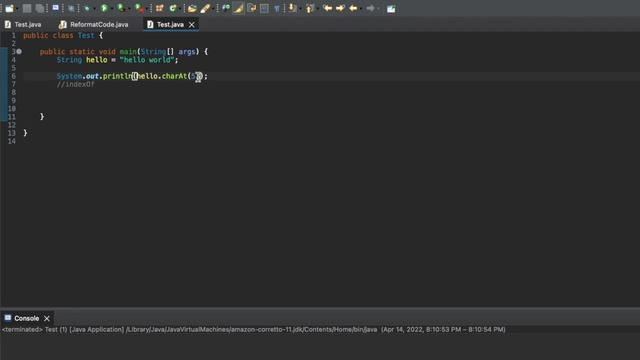Open the External Tools dropdown arrow
Screen dimensions: 640x360
pos(147,9)
